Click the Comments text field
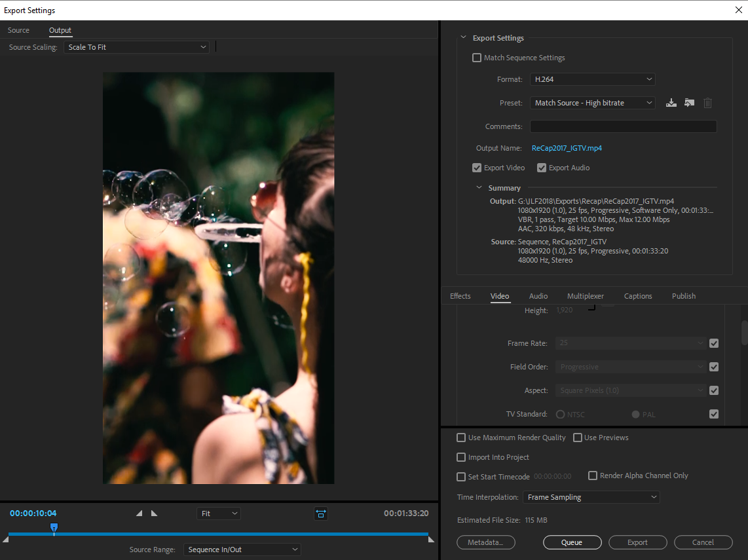This screenshot has width=748, height=560. (623, 126)
